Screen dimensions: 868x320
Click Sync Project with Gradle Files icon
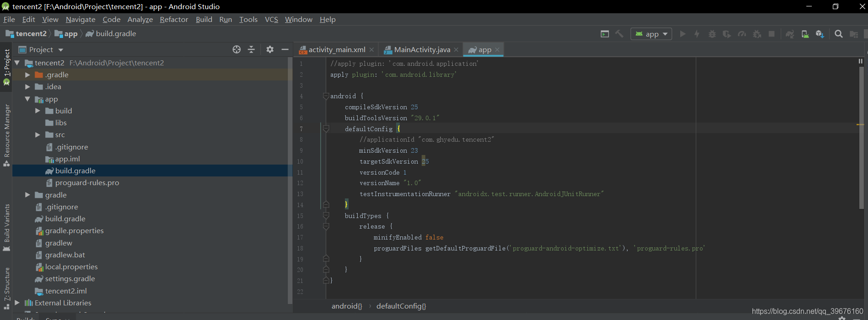[790, 34]
